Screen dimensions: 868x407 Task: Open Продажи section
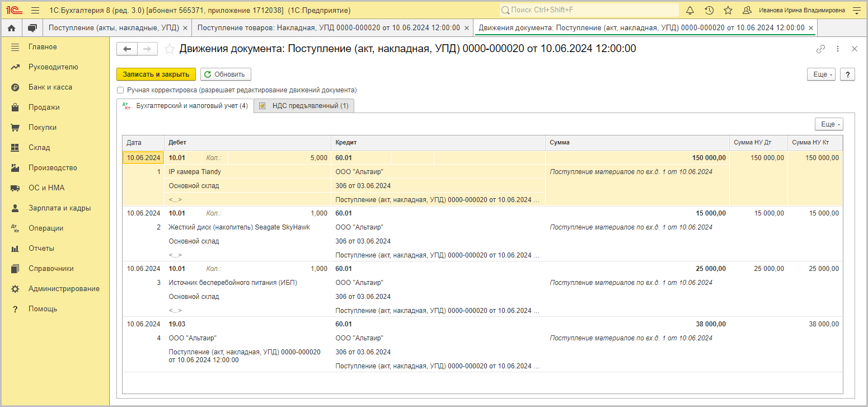point(44,107)
